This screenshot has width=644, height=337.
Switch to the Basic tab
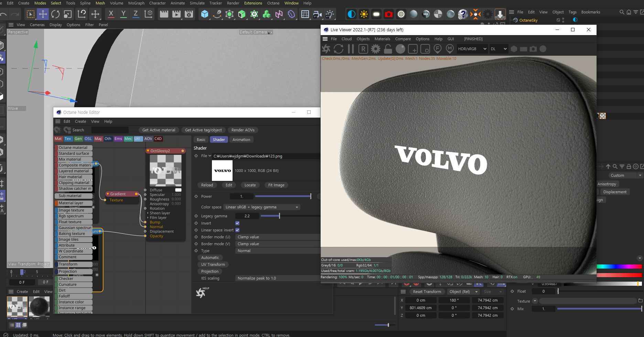point(201,140)
